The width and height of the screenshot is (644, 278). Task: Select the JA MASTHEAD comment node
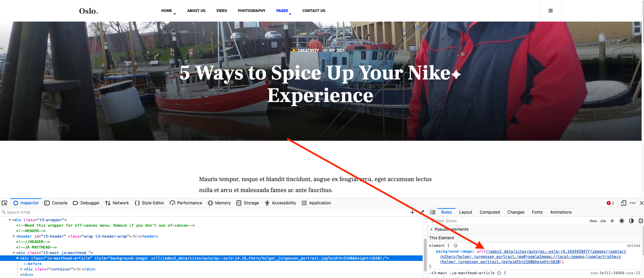(36, 247)
